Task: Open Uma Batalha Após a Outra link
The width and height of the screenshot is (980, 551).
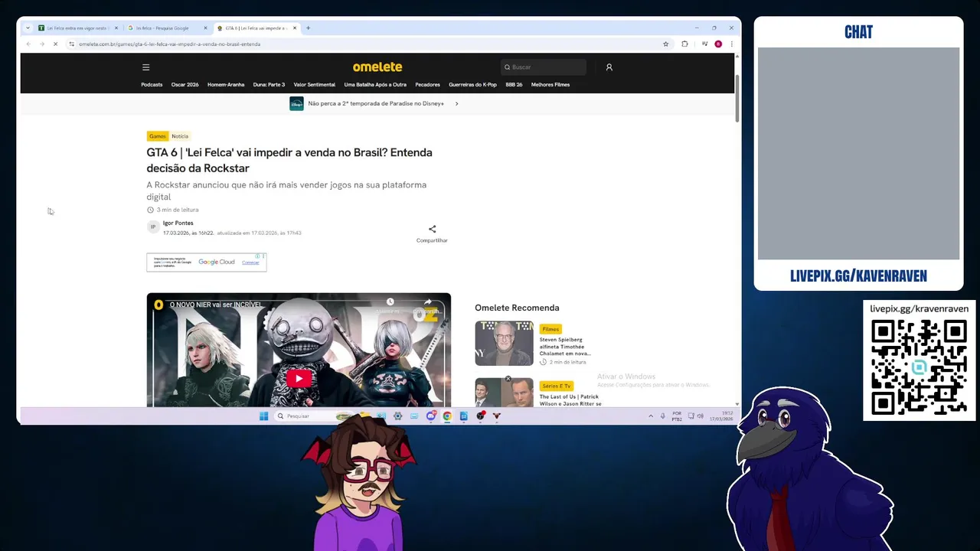Action: (x=375, y=85)
